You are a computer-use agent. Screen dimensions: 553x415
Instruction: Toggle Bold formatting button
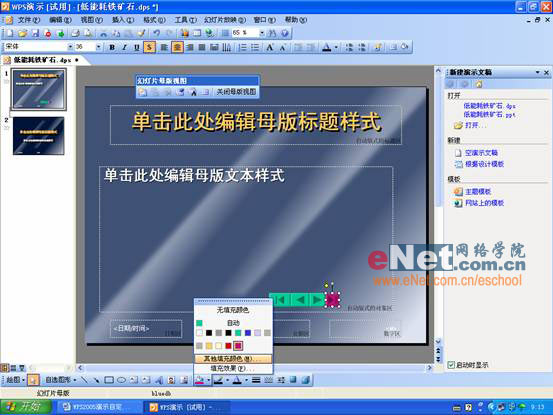tap(112, 47)
